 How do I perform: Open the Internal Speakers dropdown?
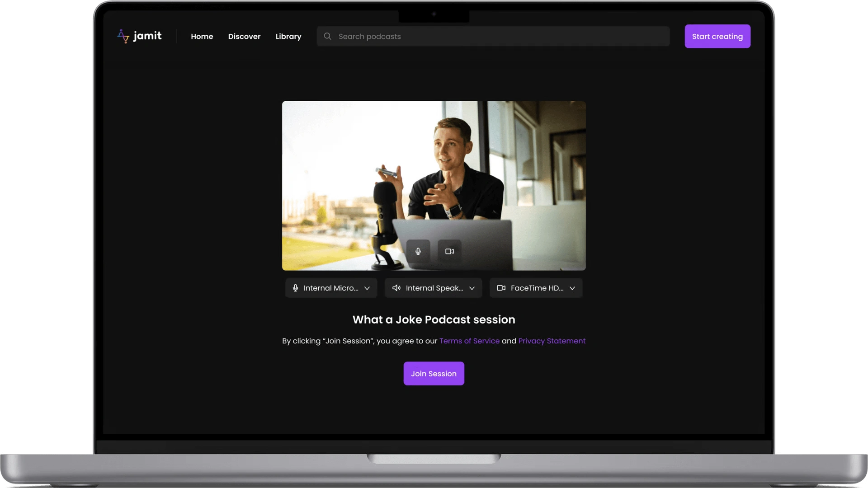click(434, 288)
